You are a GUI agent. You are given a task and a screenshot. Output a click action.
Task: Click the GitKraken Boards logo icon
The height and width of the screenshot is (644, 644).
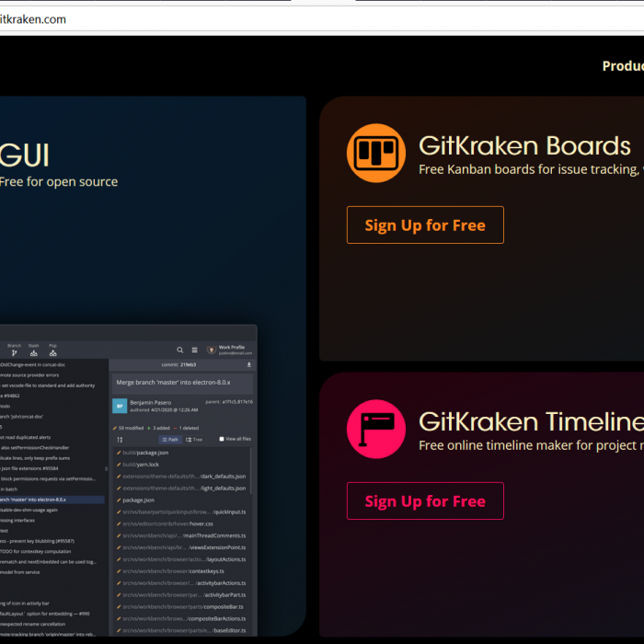pyautogui.click(x=375, y=154)
